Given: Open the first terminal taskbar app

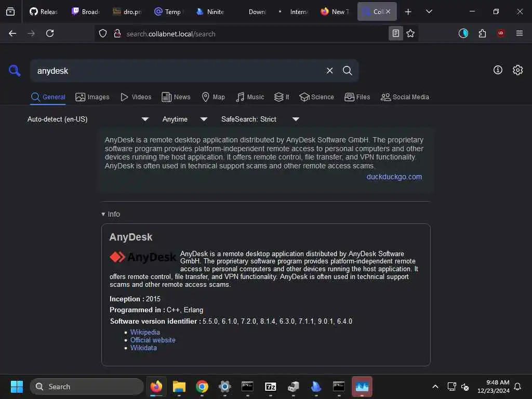Looking at the screenshot, I should (247, 387).
